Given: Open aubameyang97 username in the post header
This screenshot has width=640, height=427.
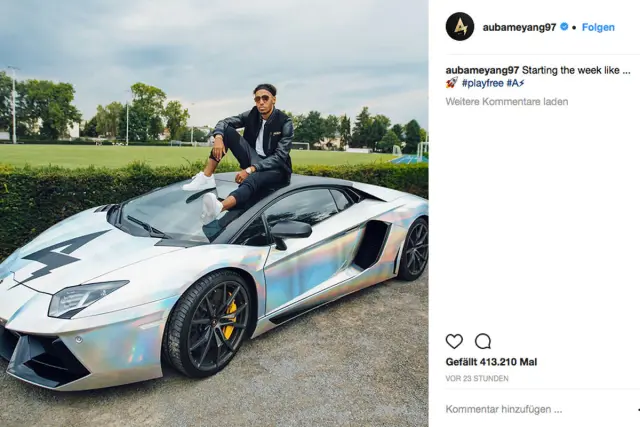Looking at the screenshot, I should (519, 27).
